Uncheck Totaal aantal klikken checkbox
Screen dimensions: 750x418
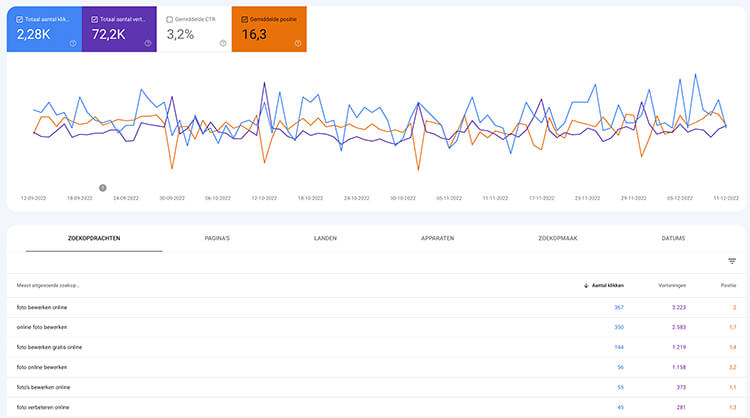coord(20,19)
